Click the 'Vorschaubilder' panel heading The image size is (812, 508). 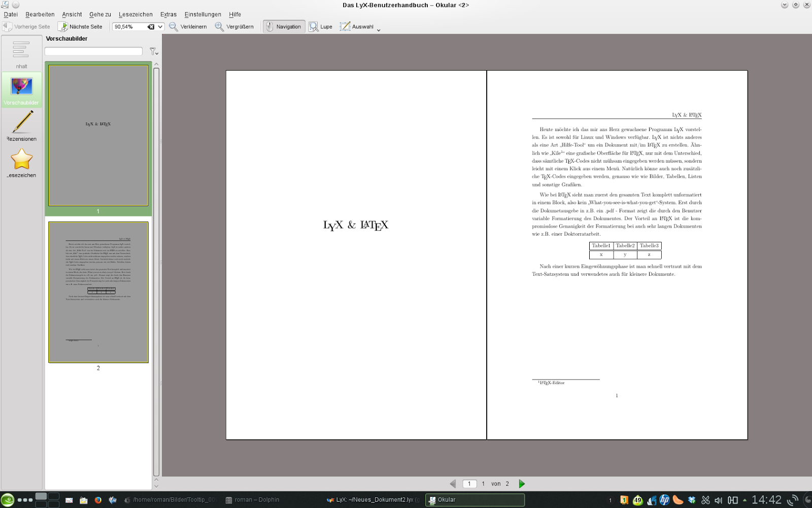click(x=66, y=39)
